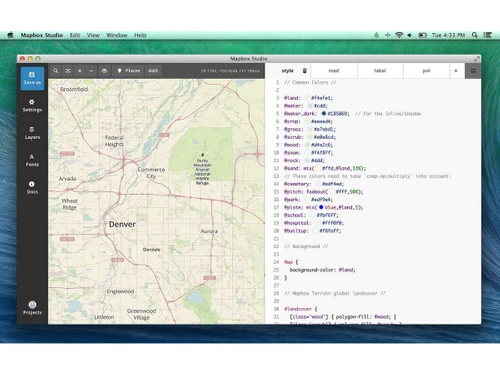
Task: Click the blue color swatch on @piste line
Action: (x=321, y=207)
